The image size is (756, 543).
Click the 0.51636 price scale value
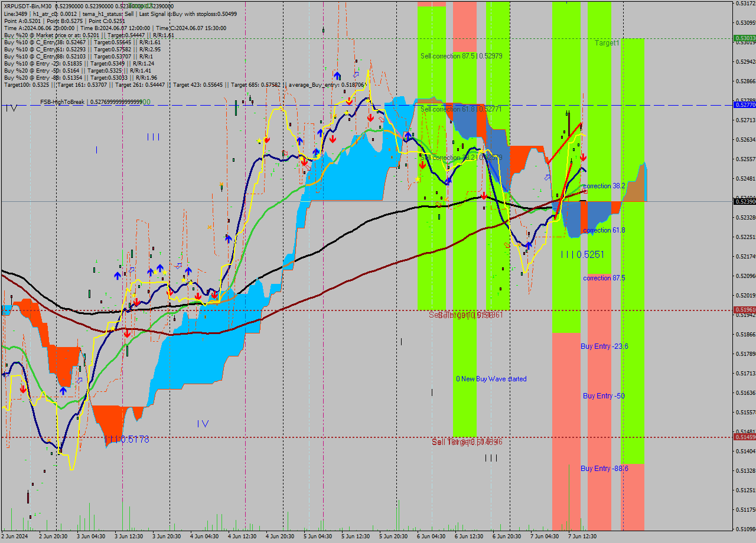coord(745,392)
